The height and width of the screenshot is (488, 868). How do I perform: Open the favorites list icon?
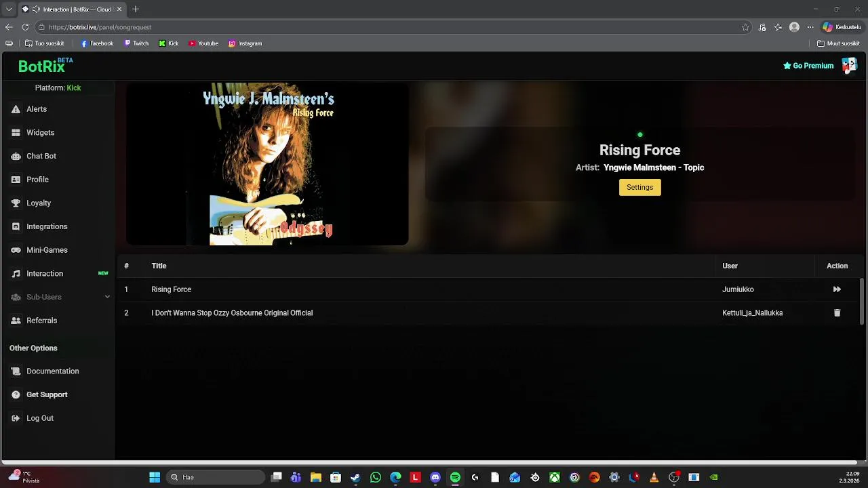point(778,27)
